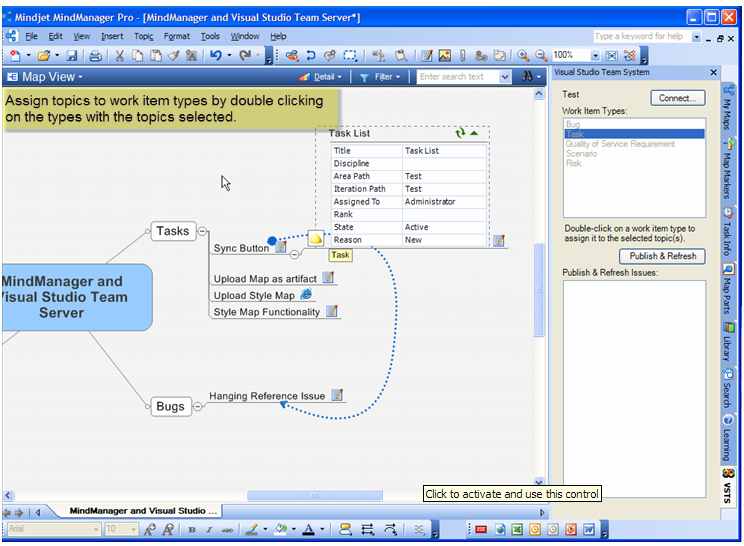
Task: Collapse the Tasks branch
Action: (202, 231)
